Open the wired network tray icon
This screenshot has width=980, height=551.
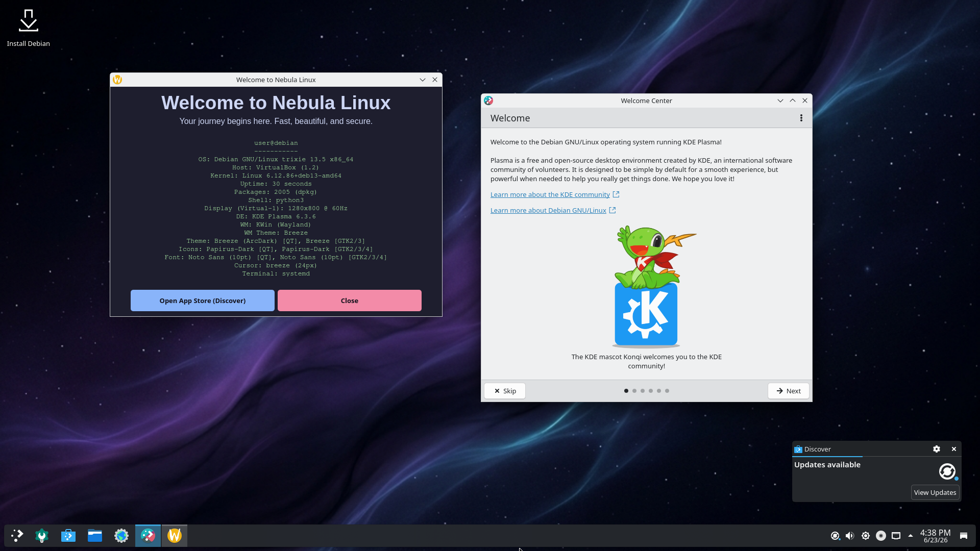pyautogui.click(x=896, y=536)
